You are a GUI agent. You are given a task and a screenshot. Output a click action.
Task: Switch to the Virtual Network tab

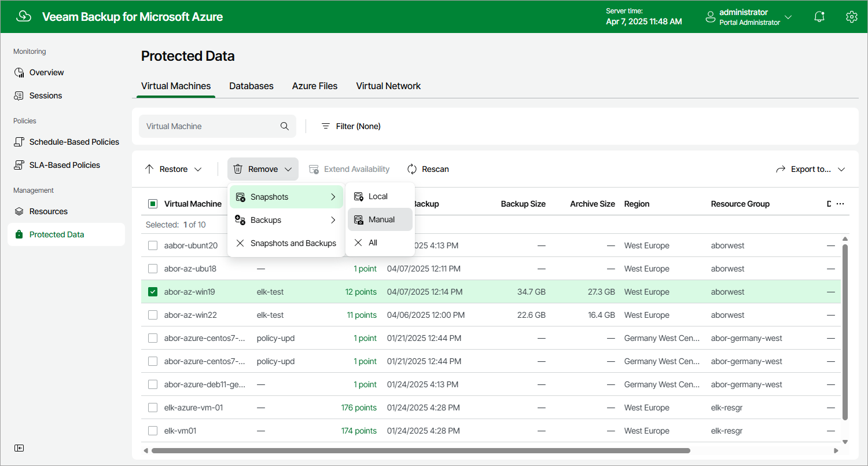click(388, 86)
